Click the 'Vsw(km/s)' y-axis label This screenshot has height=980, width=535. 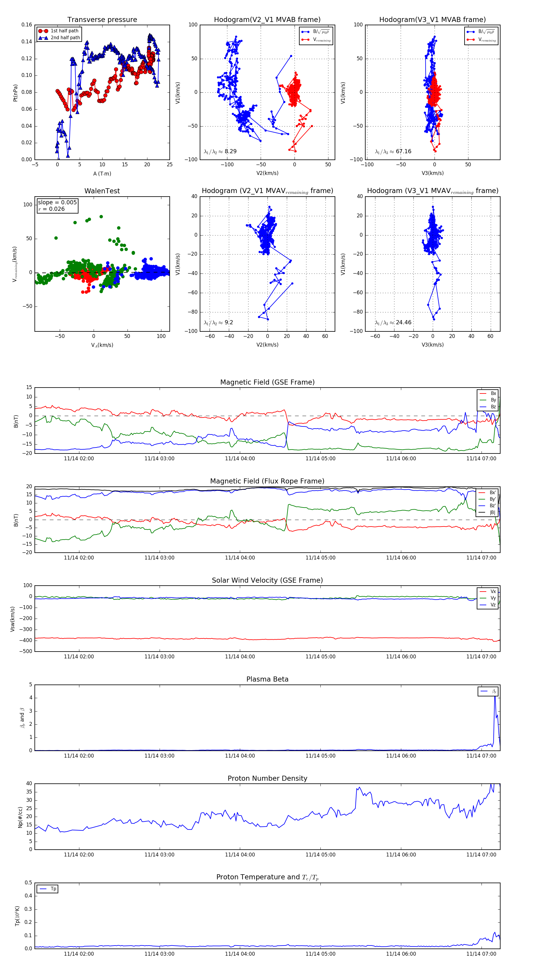[x=12, y=619]
